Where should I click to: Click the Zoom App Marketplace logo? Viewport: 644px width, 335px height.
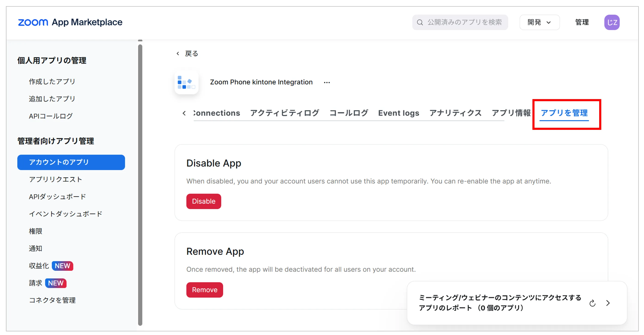70,22
